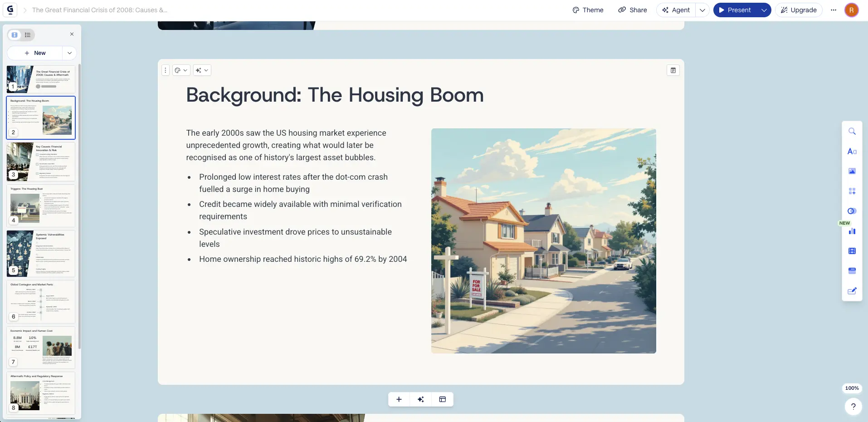The height and width of the screenshot is (422, 868).
Task: Click the presentation title in breadcrumb
Action: [x=100, y=10]
